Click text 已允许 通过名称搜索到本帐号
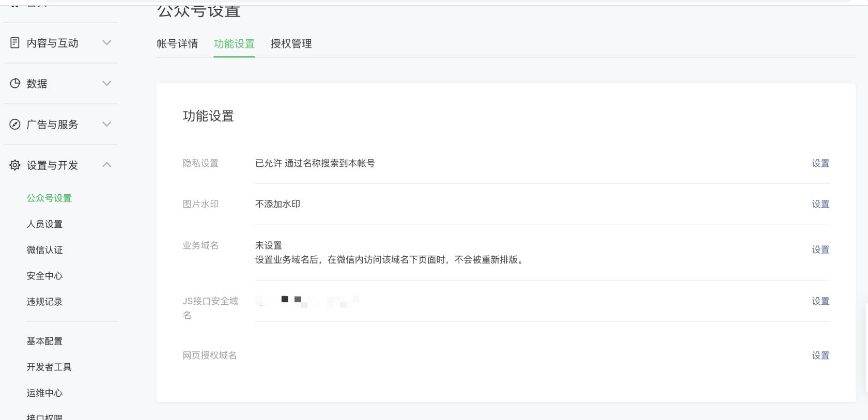 click(x=315, y=163)
